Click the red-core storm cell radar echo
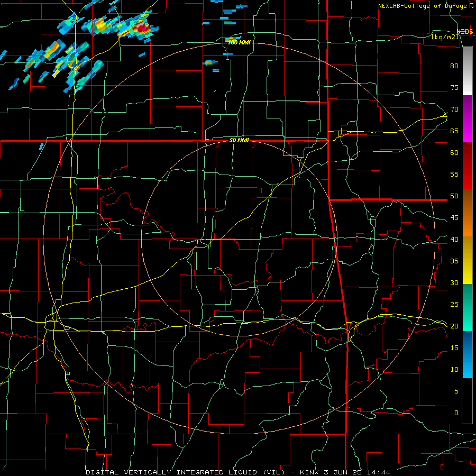 [x=142, y=28]
